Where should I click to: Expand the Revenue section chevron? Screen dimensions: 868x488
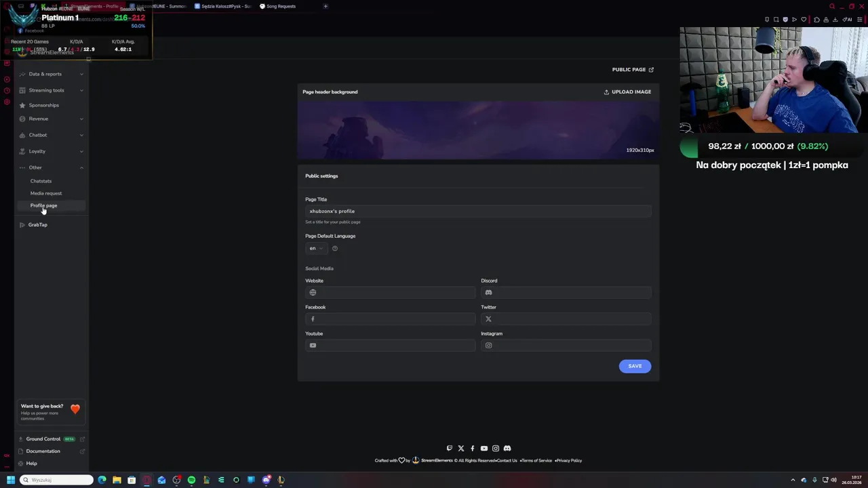point(81,119)
